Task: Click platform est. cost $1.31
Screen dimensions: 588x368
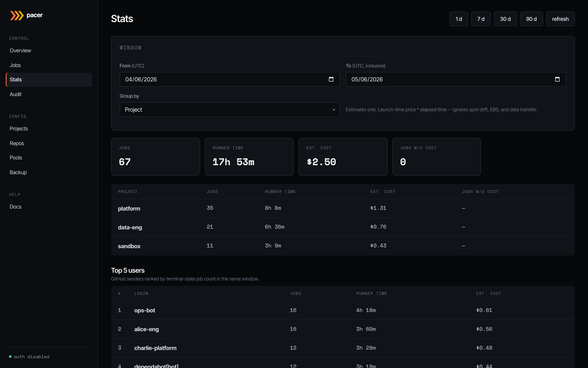Action: (378, 208)
